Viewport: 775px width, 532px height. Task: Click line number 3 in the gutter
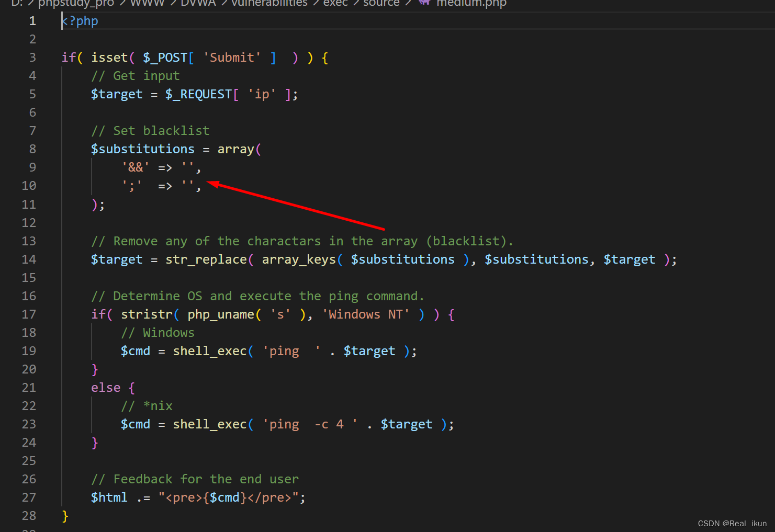(32, 58)
